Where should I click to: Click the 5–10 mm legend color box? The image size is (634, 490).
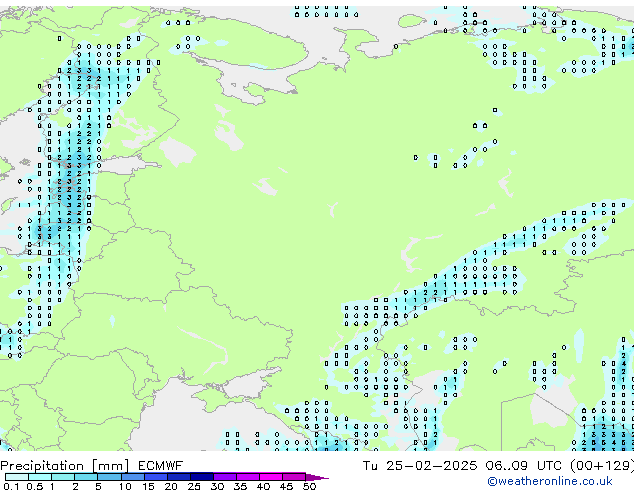tap(109, 477)
